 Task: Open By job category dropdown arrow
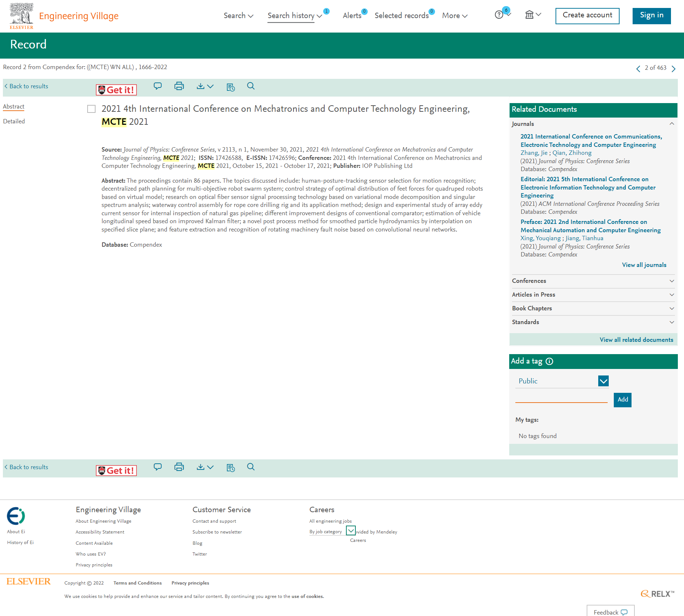351,531
